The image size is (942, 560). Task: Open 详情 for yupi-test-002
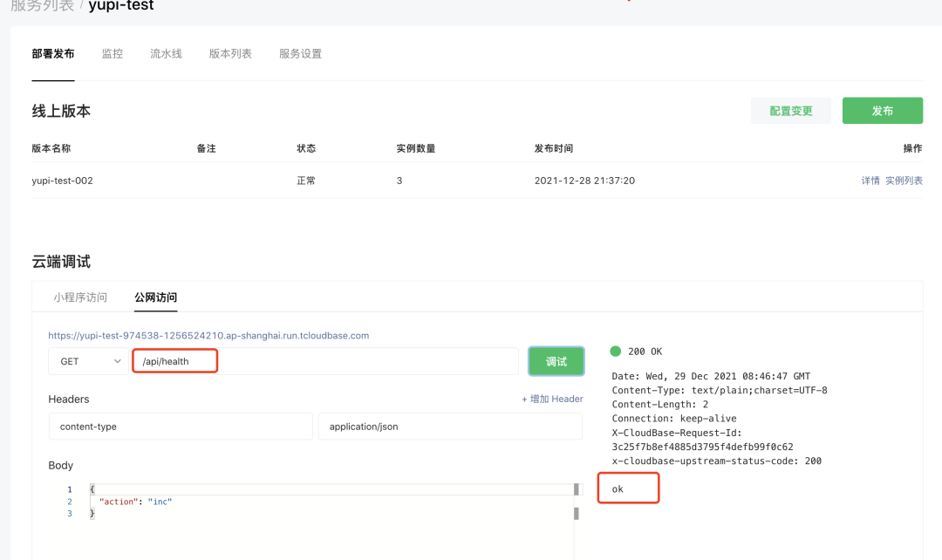[x=870, y=181]
